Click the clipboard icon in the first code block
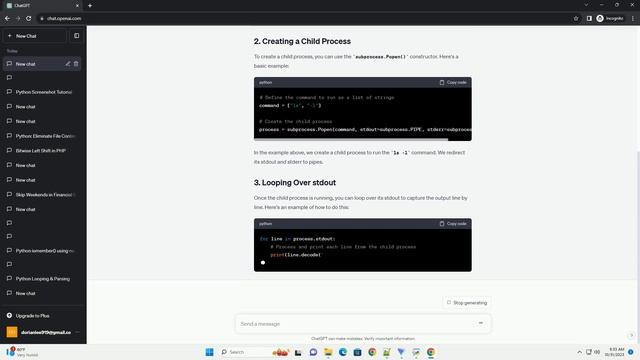 click(x=442, y=82)
